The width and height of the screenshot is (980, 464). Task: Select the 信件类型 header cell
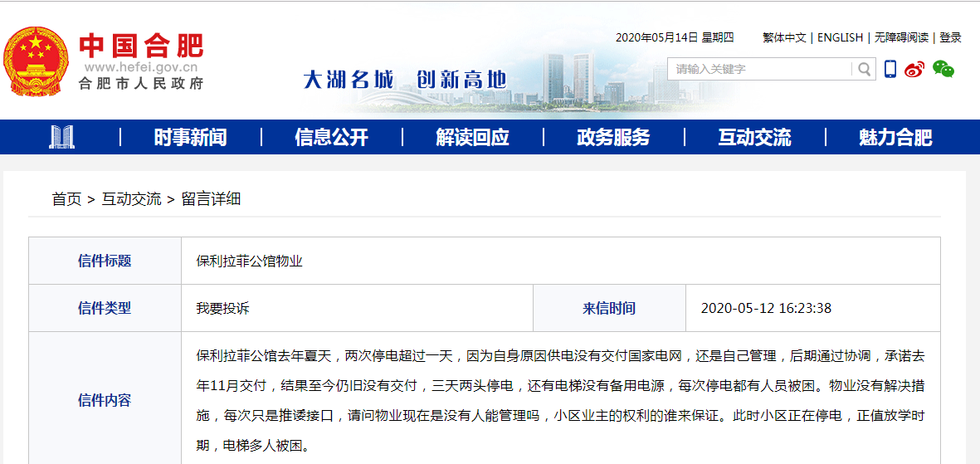(x=105, y=308)
